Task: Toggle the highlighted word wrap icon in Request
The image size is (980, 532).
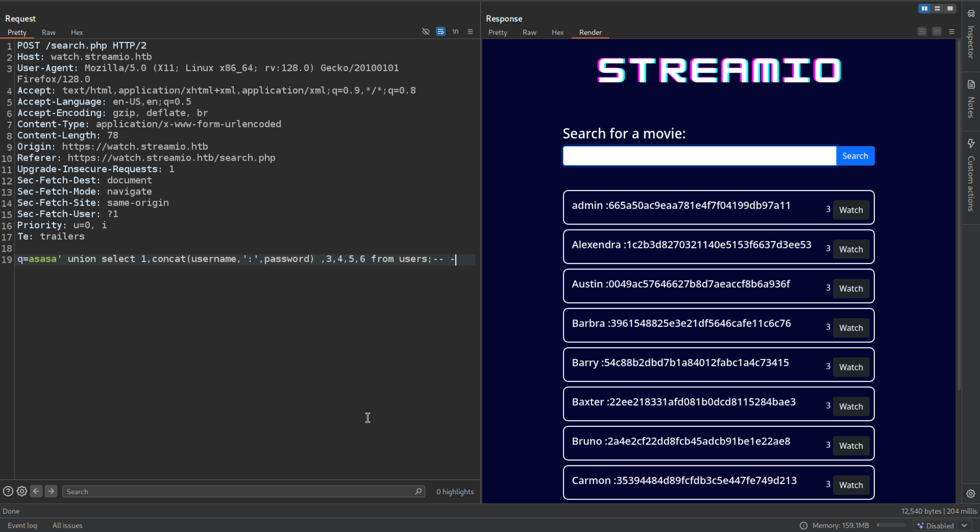Action: coord(440,32)
